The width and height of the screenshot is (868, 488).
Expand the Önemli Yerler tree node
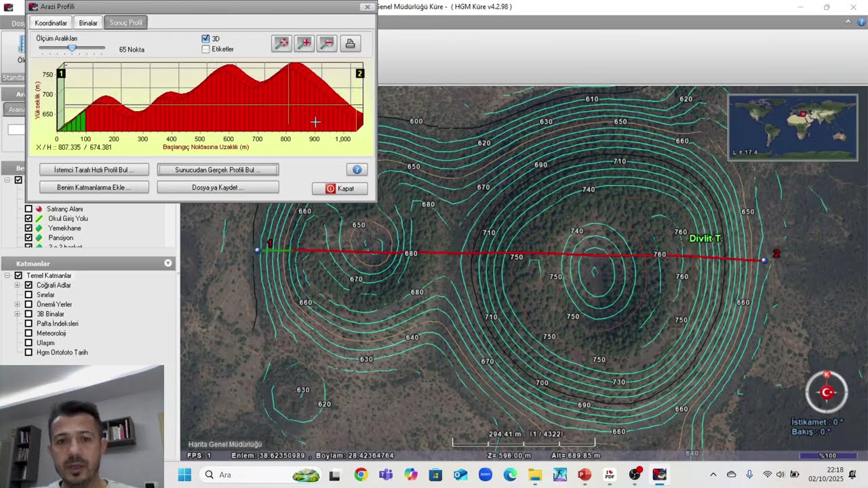pos(17,304)
